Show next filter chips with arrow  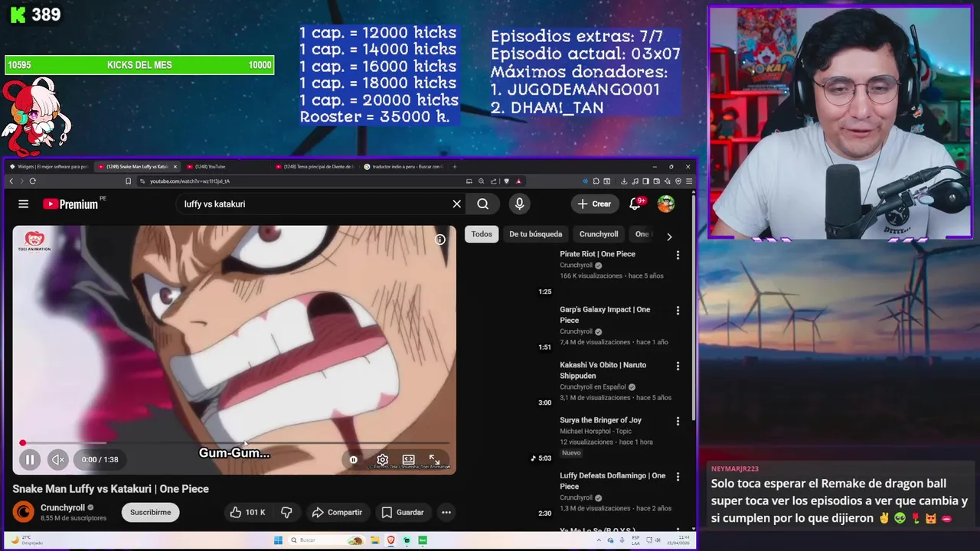[x=669, y=236]
